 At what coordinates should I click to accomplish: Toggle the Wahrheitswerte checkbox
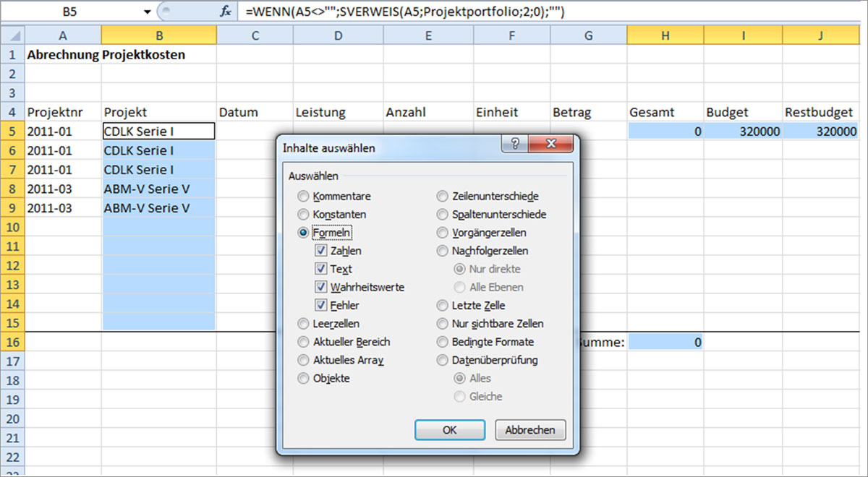(320, 287)
